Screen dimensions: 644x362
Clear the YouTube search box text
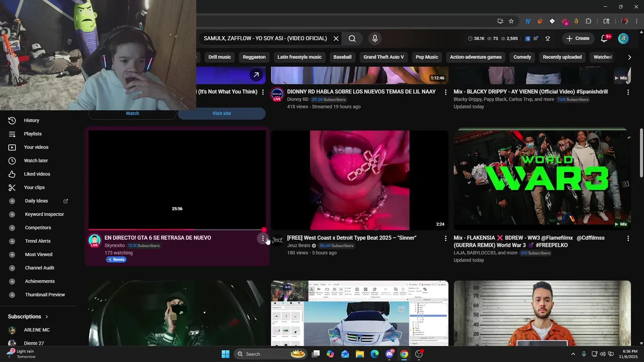[336, 39]
